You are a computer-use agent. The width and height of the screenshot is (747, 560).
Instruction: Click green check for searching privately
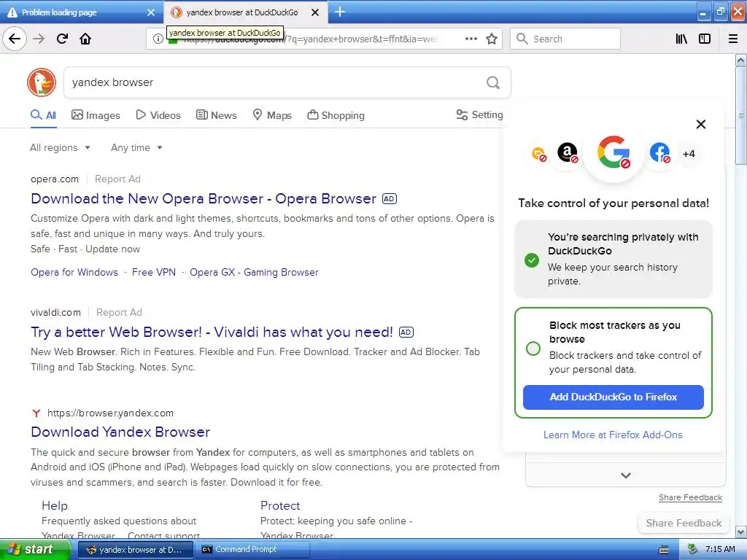pos(532,260)
